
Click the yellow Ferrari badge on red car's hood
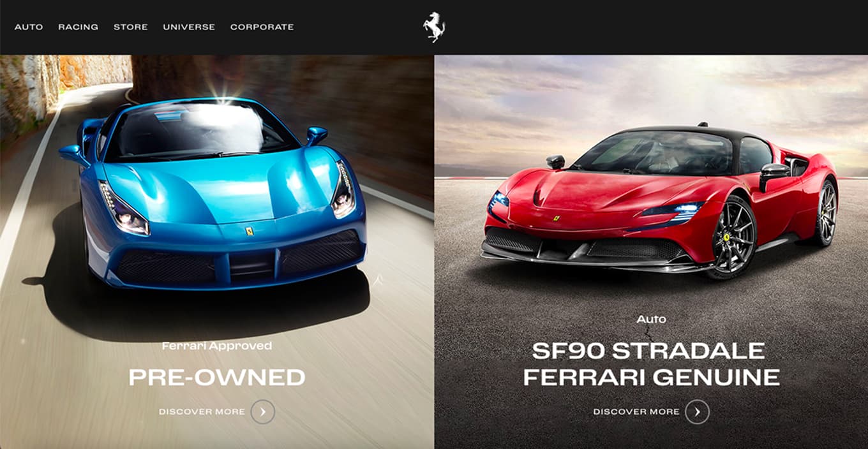pyautogui.click(x=556, y=218)
